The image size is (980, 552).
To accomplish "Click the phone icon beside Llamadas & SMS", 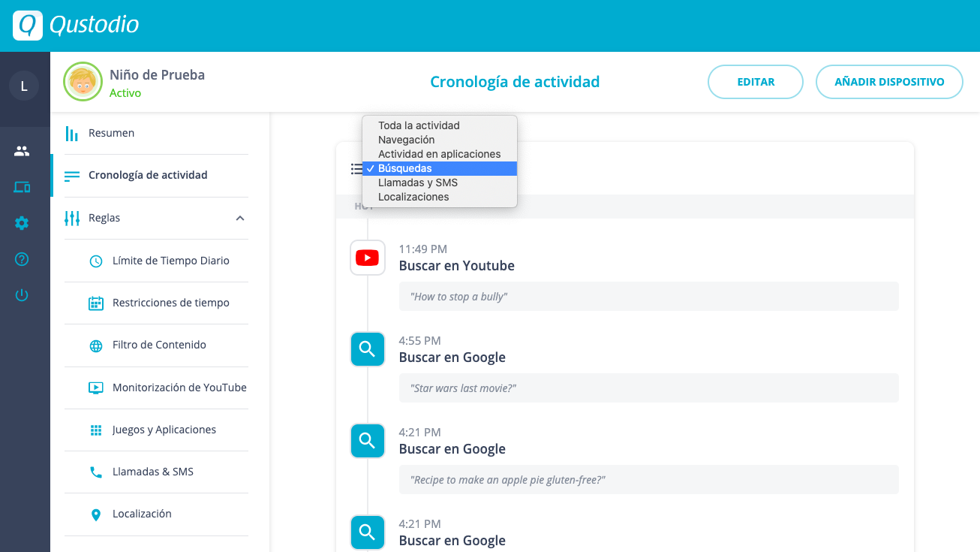I will pyautogui.click(x=96, y=472).
